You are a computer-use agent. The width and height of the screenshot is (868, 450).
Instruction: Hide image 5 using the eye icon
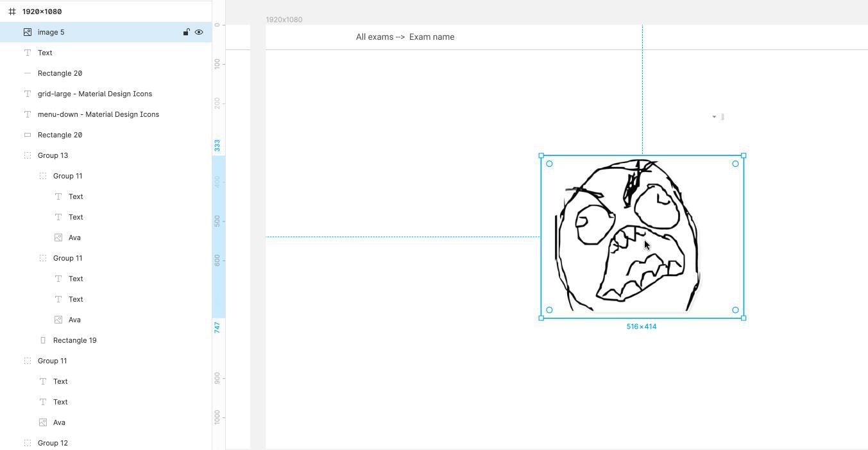pos(199,32)
